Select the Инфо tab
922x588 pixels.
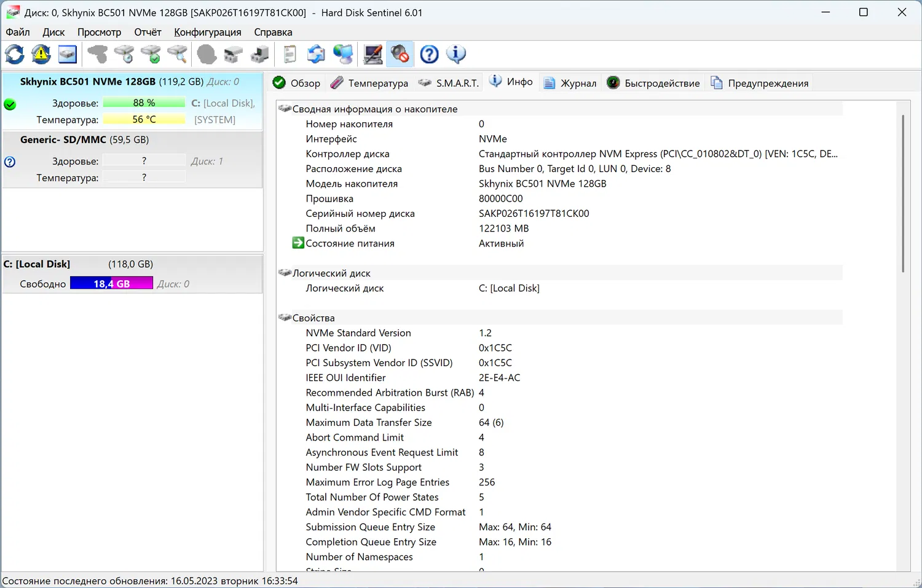511,82
